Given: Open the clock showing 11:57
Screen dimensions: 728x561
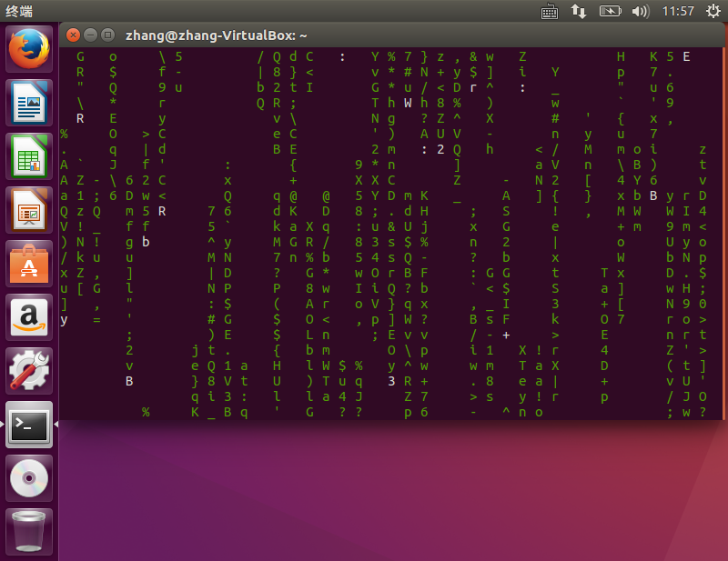Looking at the screenshot, I should (x=678, y=11).
